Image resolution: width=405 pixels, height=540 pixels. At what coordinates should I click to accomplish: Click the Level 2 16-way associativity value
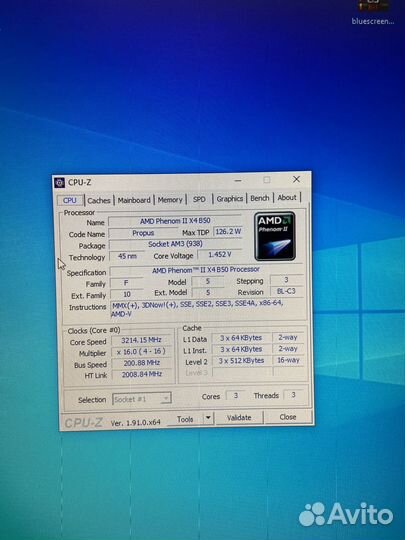pos(289,360)
